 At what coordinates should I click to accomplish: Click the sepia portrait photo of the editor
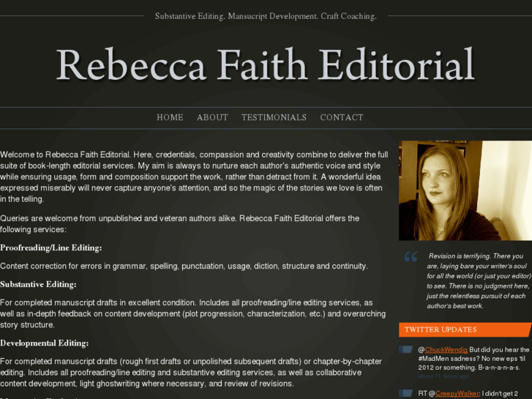coord(465,190)
